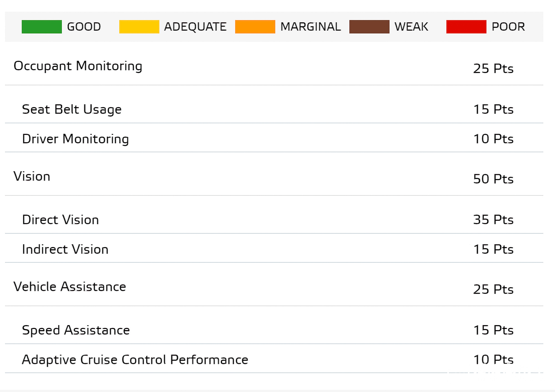Expand the Vehicle Assistance section
555x392 pixels.
[70, 287]
